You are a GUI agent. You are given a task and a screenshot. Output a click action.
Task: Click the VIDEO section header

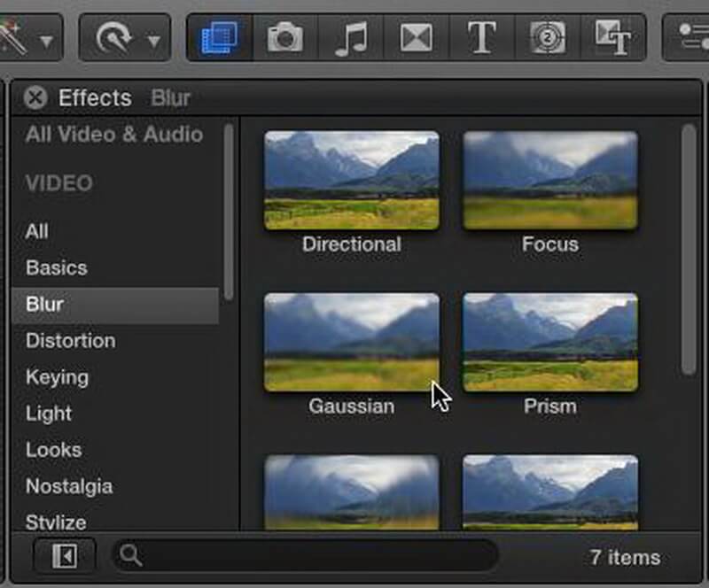pyautogui.click(x=59, y=183)
